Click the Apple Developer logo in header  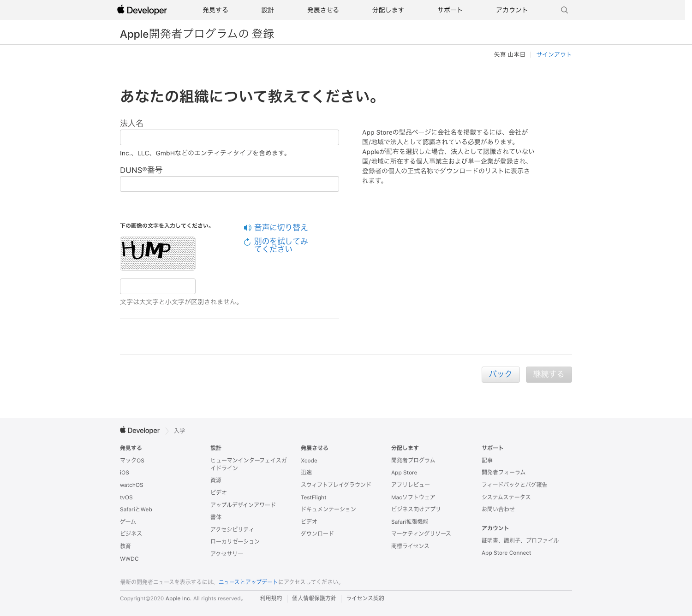click(x=142, y=10)
